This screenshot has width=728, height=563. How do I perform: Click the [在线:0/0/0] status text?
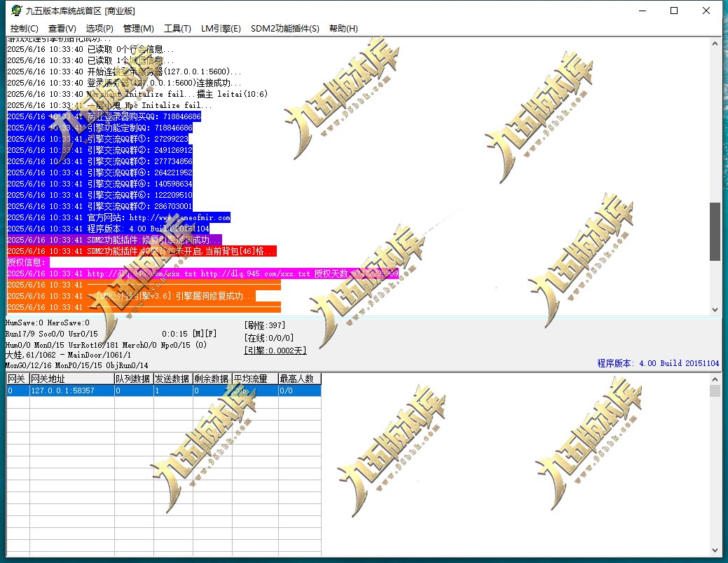click(269, 338)
